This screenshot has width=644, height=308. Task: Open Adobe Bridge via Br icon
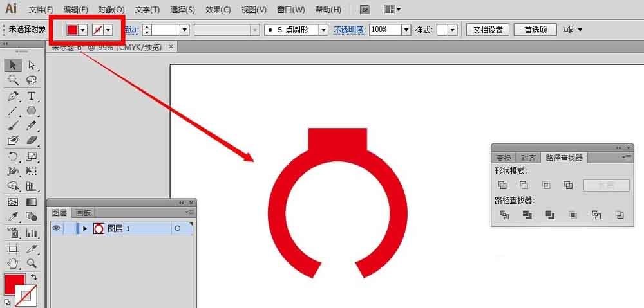tap(365, 9)
